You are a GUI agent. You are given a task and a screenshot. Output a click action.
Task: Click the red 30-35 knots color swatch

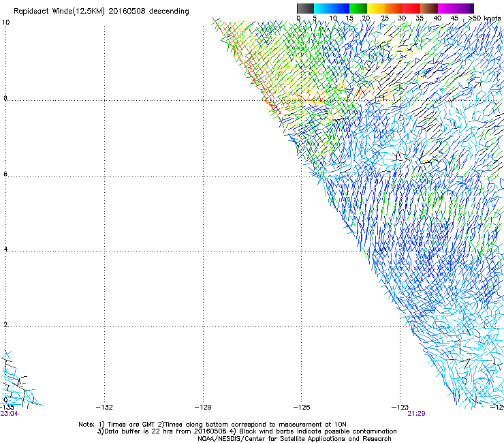(x=411, y=8)
